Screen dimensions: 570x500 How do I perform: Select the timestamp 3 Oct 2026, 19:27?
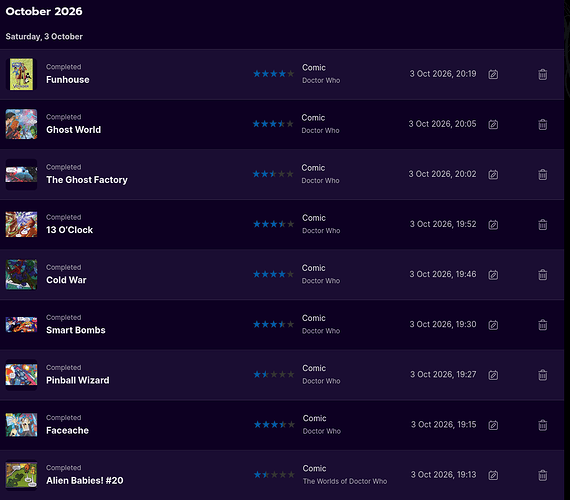[443, 375]
